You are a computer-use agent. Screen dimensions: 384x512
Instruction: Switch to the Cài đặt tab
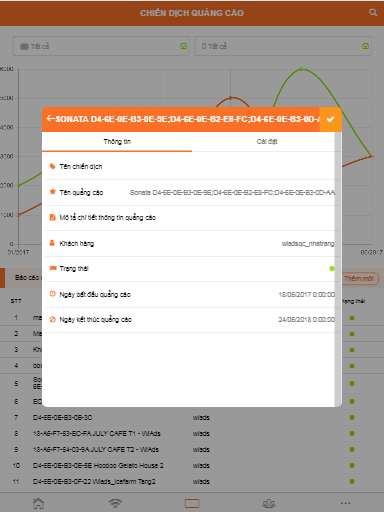point(267,142)
